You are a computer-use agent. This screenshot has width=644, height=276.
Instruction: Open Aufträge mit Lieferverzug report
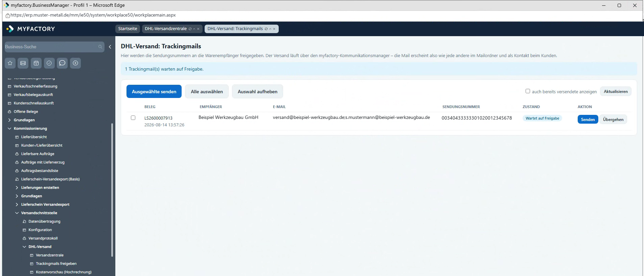point(43,162)
